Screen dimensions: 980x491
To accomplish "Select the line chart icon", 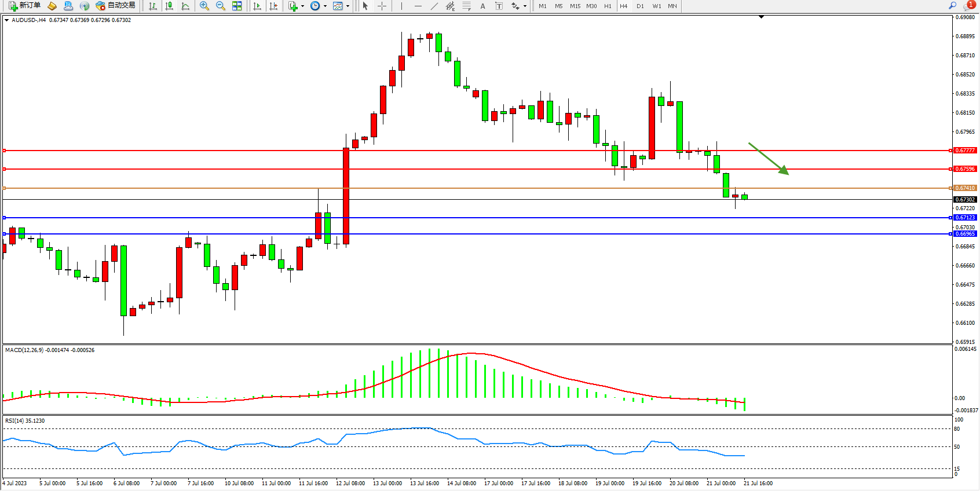I will tap(185, 6).
